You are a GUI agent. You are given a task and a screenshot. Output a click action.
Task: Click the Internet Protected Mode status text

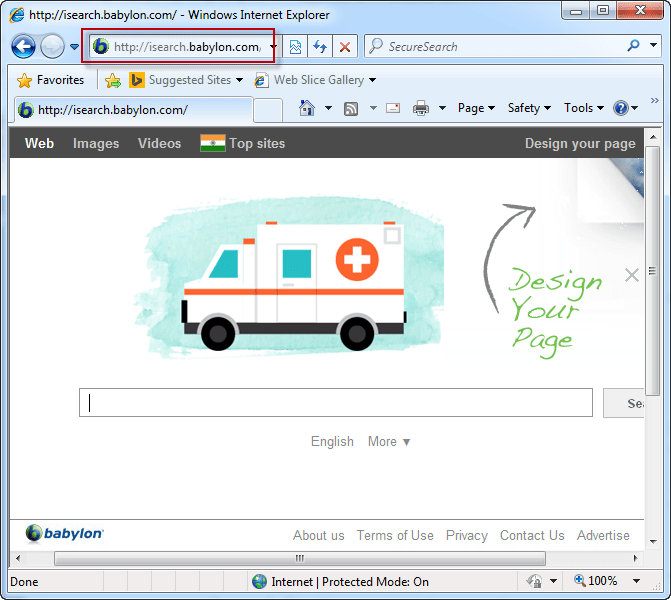tap(350, 582)
